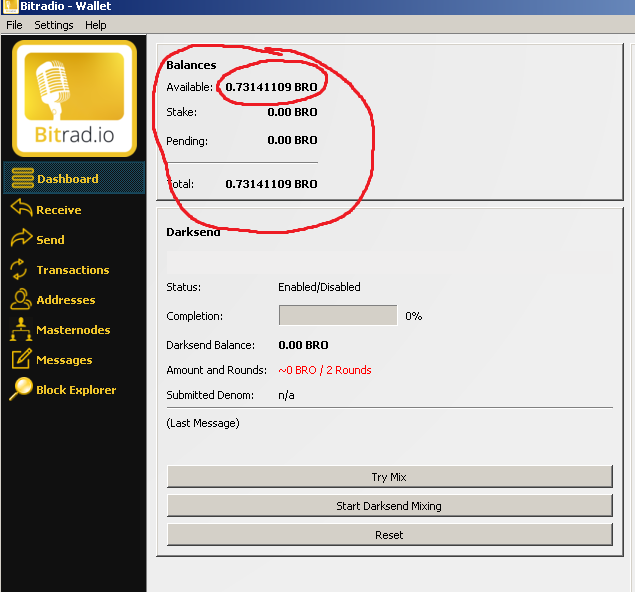Viewport: 635px width, 592px height.
Task: Click Start Darksend Mixing button
Action: (390, 506)
